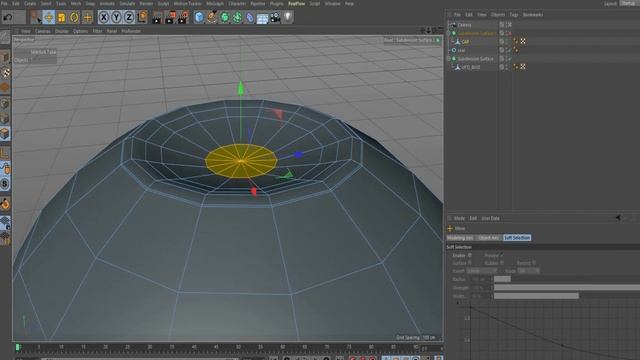
Task: Select the Hull spline object row
Action: tap(461, 50)
